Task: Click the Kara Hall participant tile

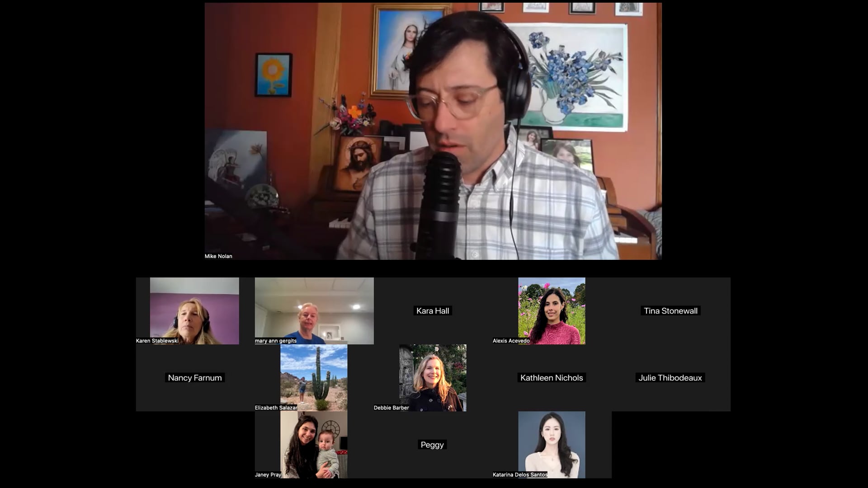Action: tap(433, 311)
